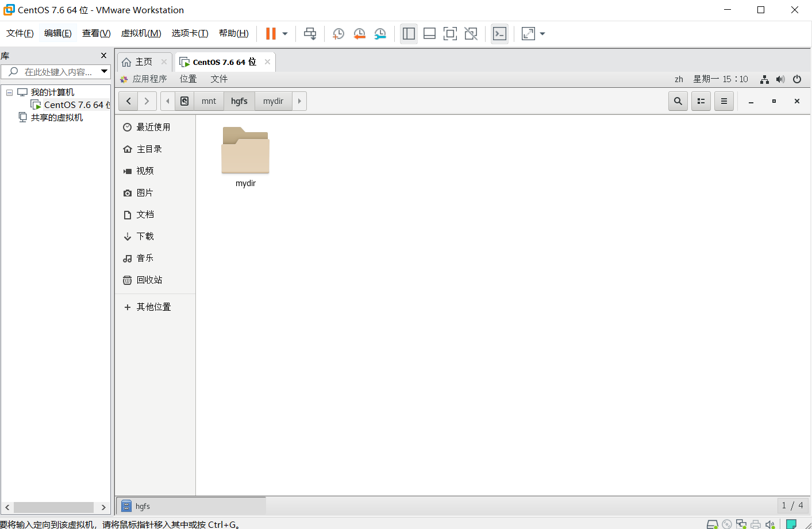Image resolution: width=812 pixels, height=529 pixels.
Task: Click the volume speaker icon in GNOME bar
Action: (780, 79)
